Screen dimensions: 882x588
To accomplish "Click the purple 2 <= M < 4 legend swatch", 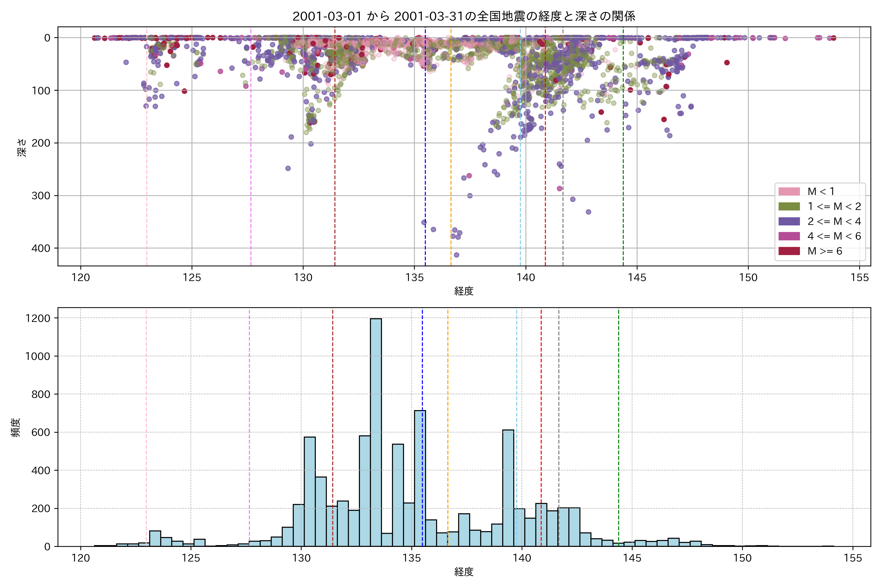I will (x=789, y=221).
